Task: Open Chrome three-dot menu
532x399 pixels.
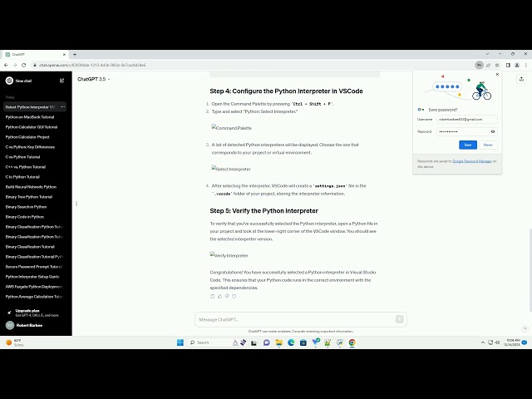Action: 526,65
